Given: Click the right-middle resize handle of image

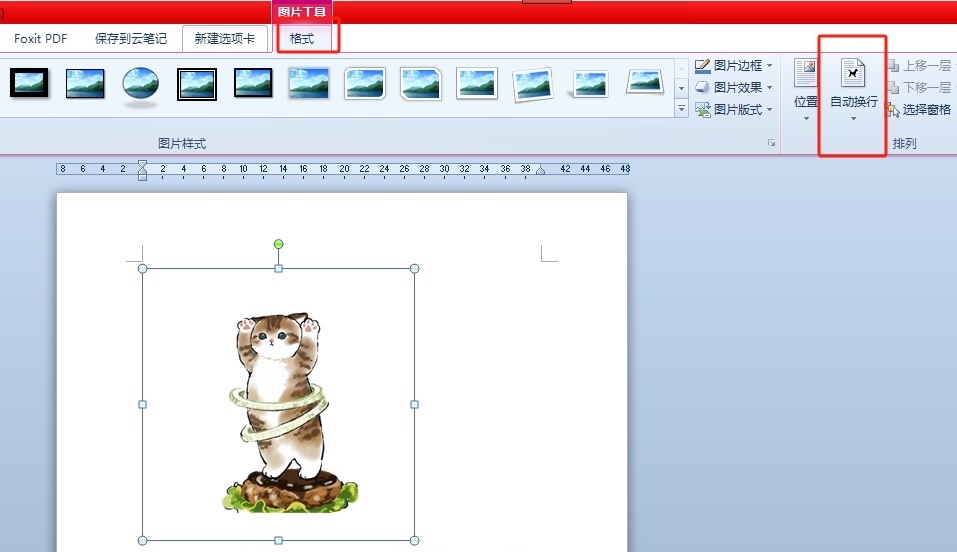Looking at the screenshot, I should [414, 404].
